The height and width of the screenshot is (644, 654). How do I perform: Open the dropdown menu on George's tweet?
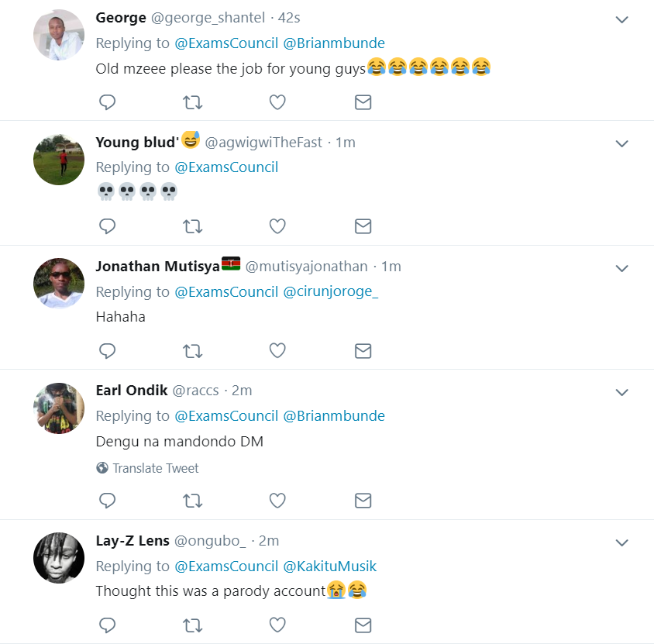click(621, 19)
